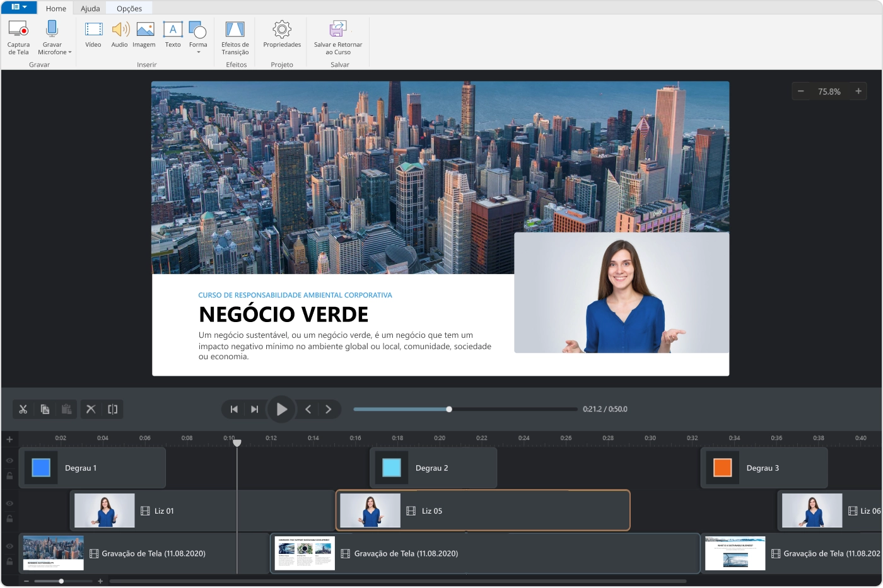Open Efeitos de Transição

pos(235,30)
